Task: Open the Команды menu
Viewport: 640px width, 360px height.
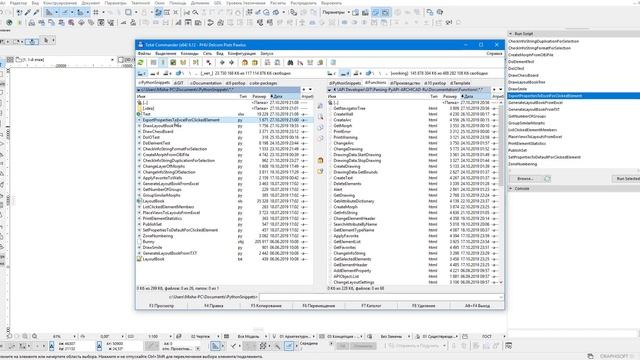Action: [189, 53]
